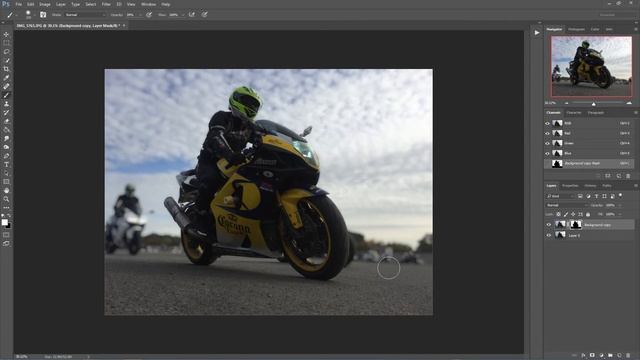640x360 pixels.
Task: Select the Eraser tool
Action: point(6,121)
